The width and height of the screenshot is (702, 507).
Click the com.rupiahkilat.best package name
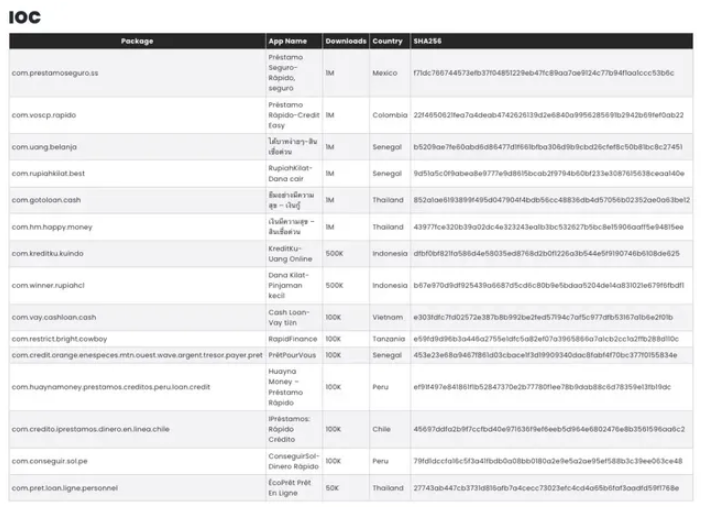[49, 174]
